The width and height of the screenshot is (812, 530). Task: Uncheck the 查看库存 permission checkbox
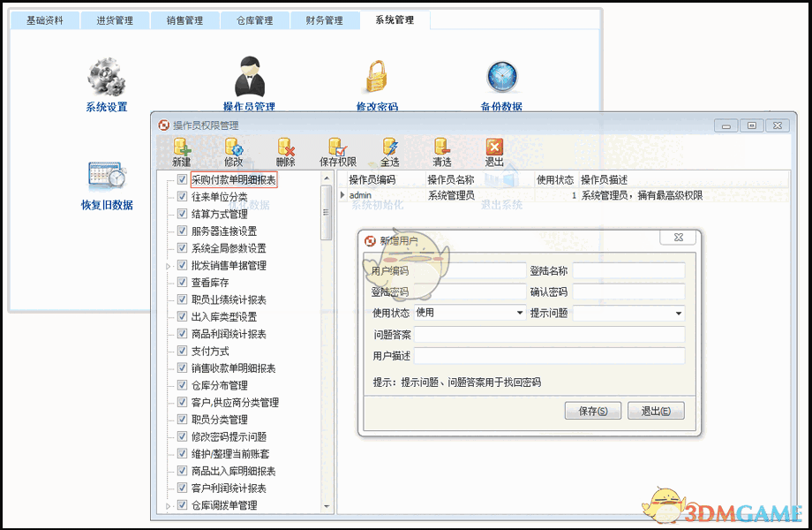(182, 282)
